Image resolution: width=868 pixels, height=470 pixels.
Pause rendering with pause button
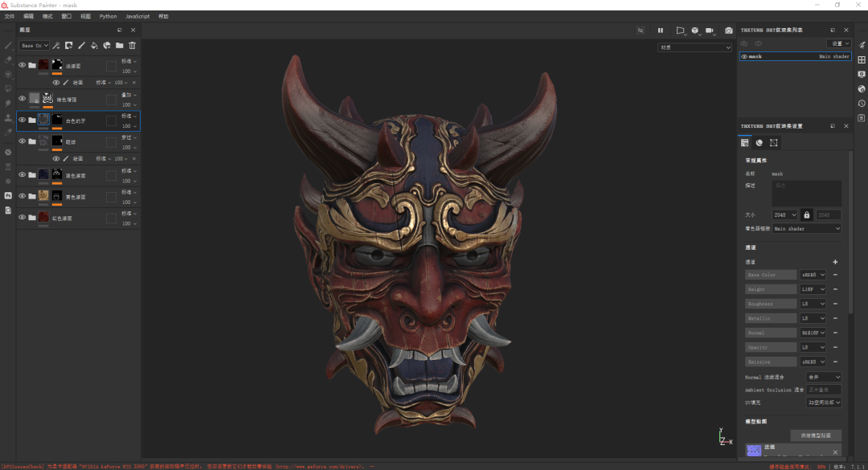pos(661,31)
